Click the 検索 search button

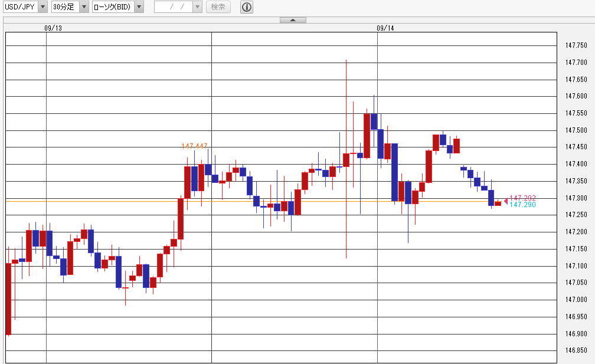pyautogui.click(x=218, y=7)
